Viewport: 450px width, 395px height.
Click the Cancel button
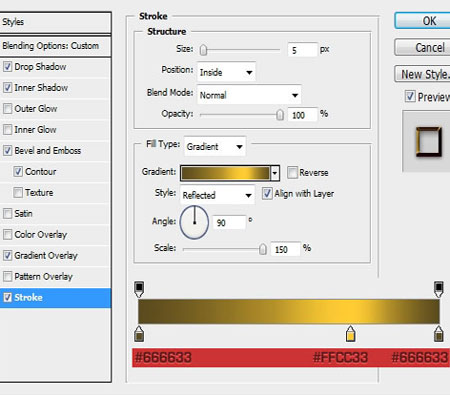coord(422,47)
